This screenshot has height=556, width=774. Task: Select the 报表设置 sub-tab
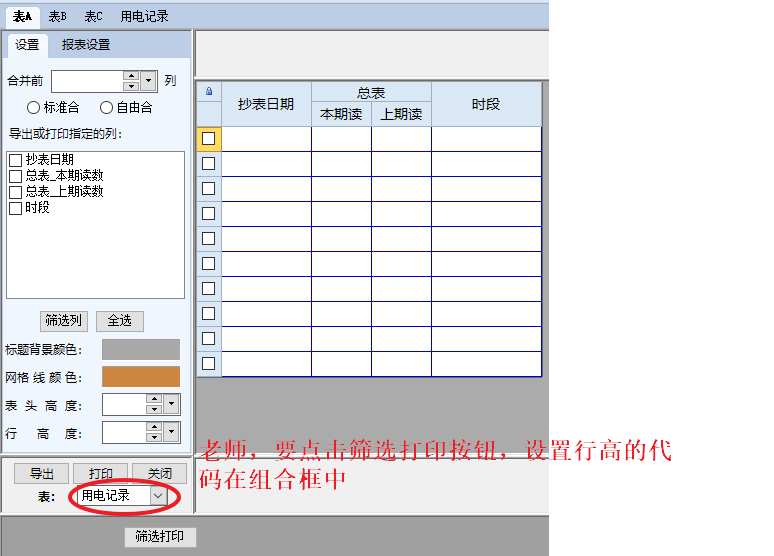tap(86, 45)
